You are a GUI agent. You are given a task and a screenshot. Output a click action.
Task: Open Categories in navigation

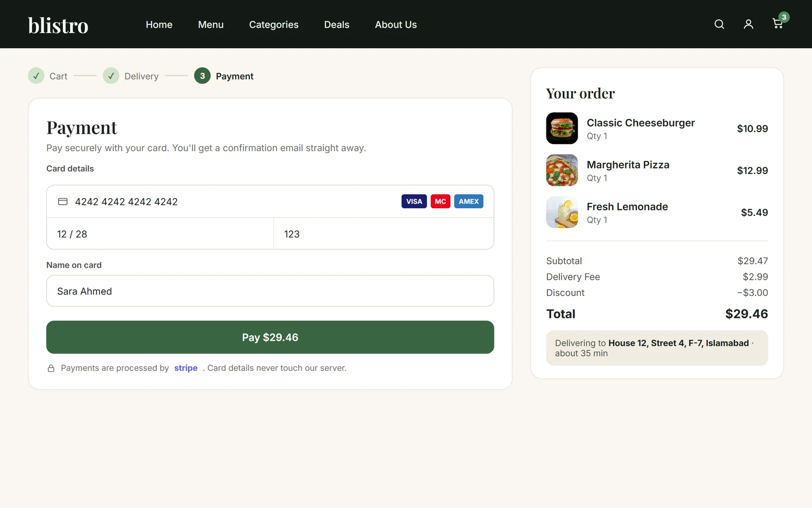274,25
